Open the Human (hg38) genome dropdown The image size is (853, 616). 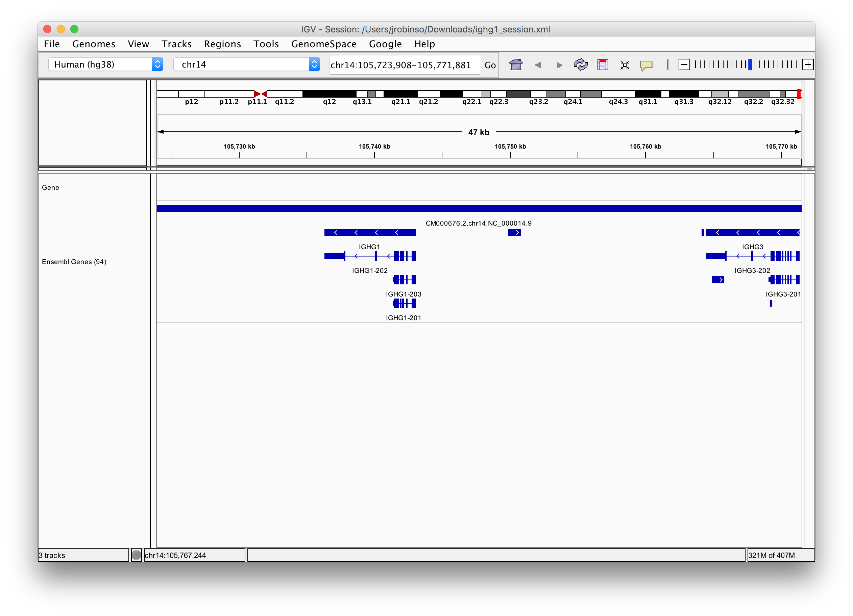click(x=105, y=64)
